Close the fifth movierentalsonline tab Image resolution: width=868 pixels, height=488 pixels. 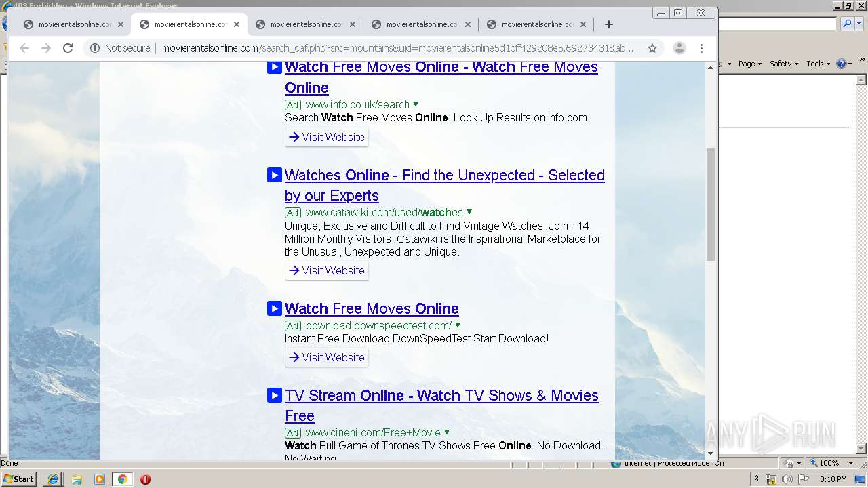click(x=583, y=24)
